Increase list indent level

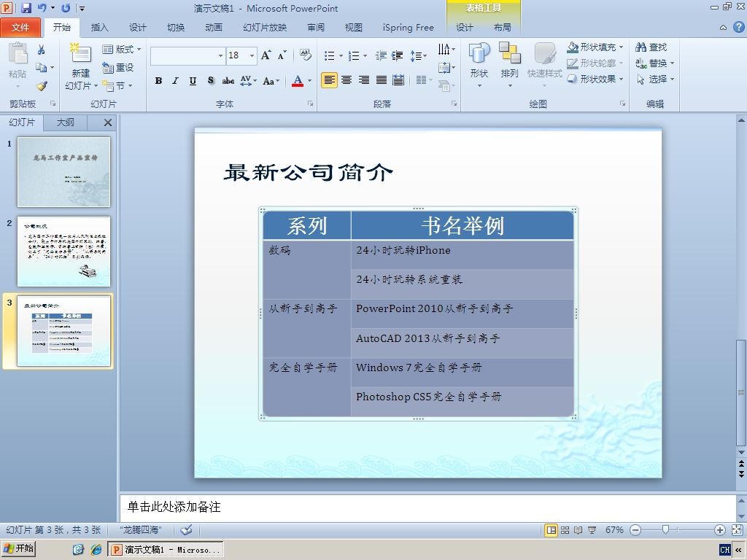click(398, 55)
